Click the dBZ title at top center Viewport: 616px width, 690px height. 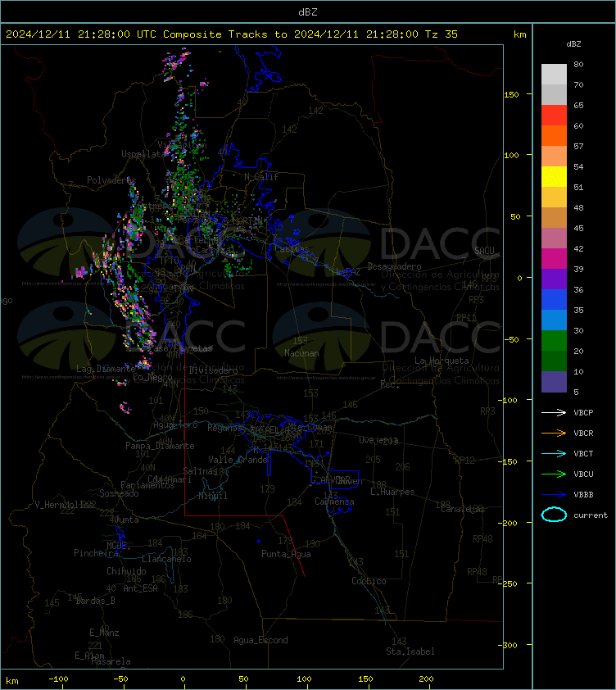point(307,12)
